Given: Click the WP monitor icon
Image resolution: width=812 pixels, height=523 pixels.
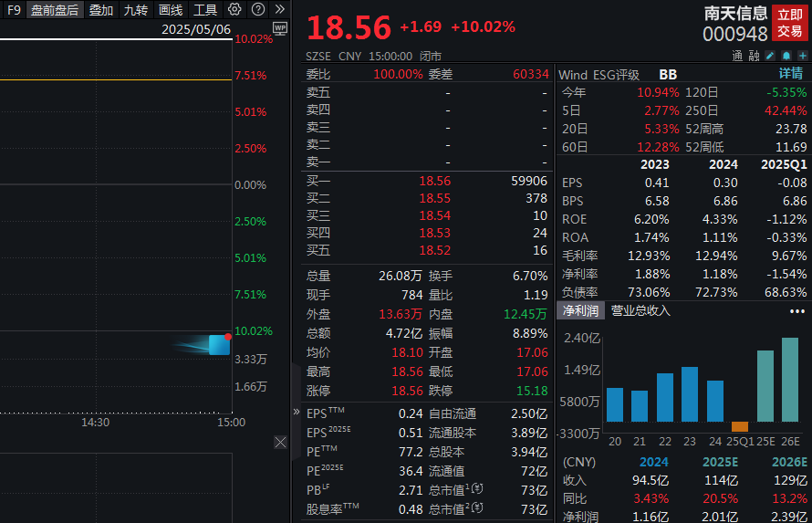Looking at the screenshot, I should click(280, 28).
